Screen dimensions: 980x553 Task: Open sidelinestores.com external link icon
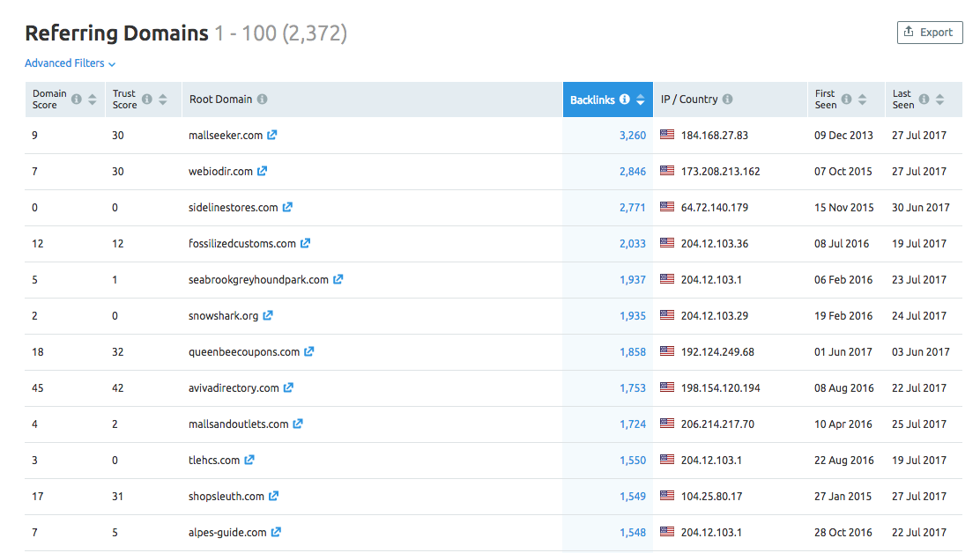point(287,207)
